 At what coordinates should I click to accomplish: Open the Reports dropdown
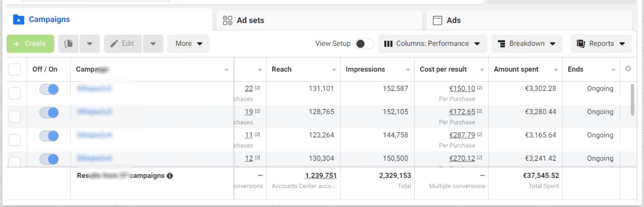click(601, 44)
